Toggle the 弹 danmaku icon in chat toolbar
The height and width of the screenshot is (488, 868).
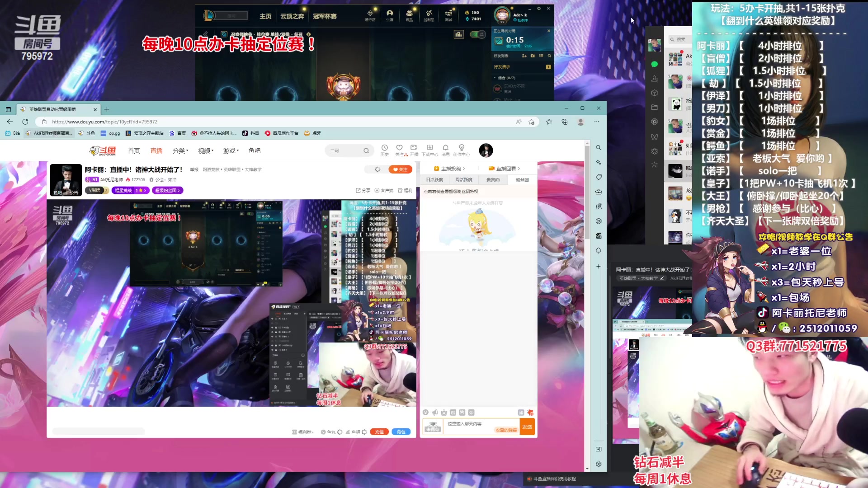click(x=521, y=413)
